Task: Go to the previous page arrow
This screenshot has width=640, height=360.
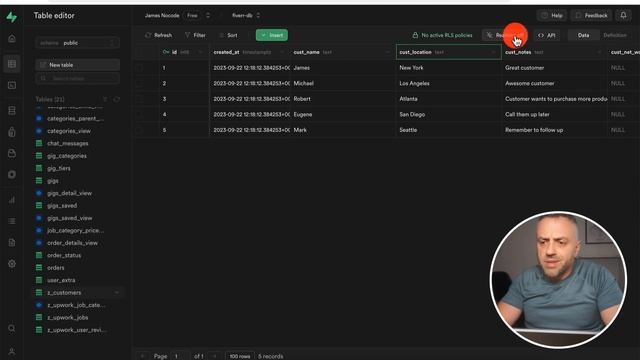Action: point(143,356)
